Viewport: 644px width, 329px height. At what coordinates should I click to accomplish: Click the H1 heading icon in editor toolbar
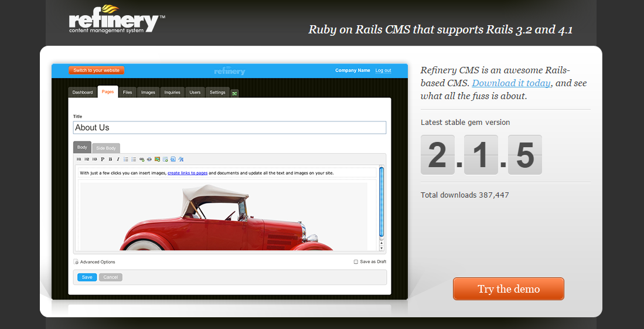pos(79,159)
